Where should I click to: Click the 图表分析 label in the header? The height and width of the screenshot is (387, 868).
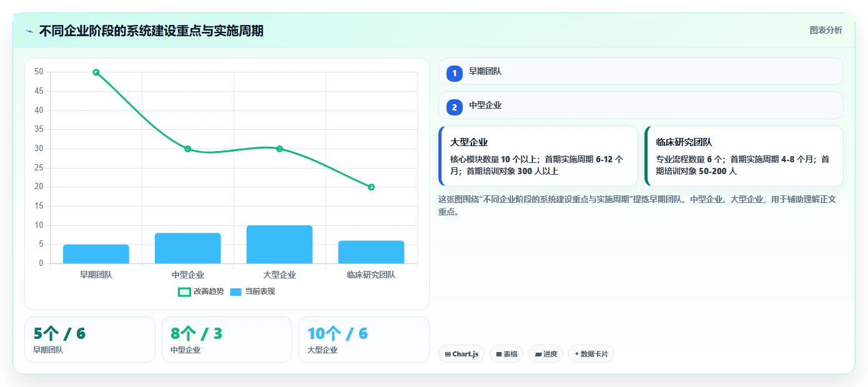click(826, 30)
